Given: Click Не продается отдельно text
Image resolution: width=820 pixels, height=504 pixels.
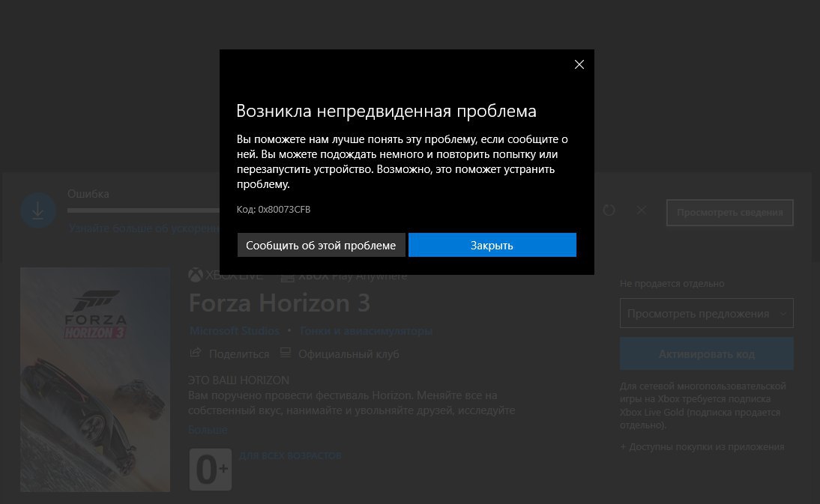Looking at the screenshot, I should tap(672, 284).
